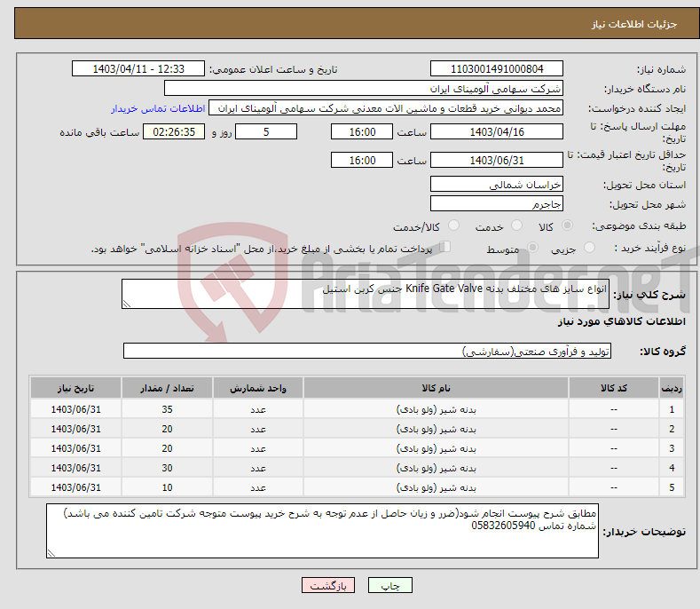Click the delivery city field جاجرم

click(x=497, y=204)
